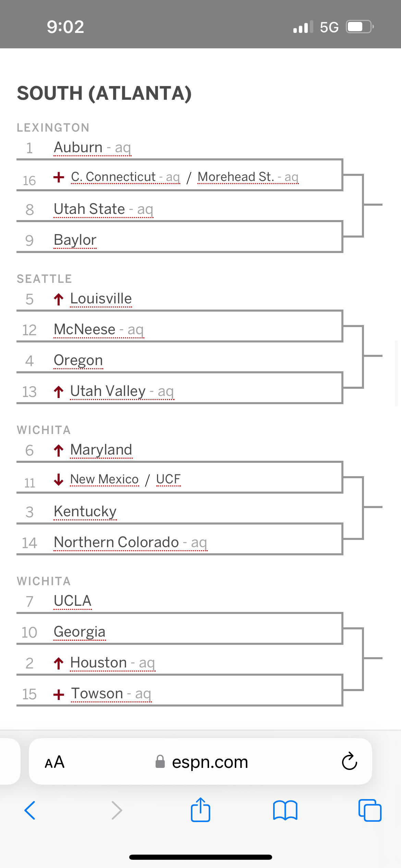Open the Safari tabs overview icon

point(369,810)
